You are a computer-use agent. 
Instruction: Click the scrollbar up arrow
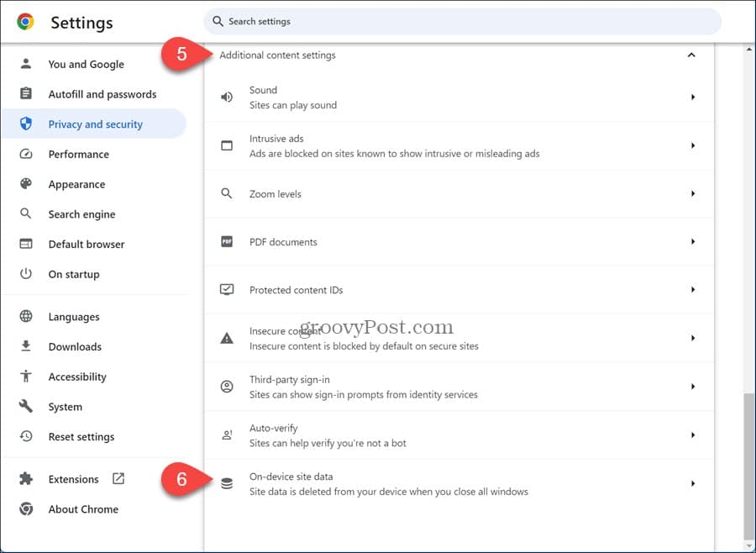[748, 49]
